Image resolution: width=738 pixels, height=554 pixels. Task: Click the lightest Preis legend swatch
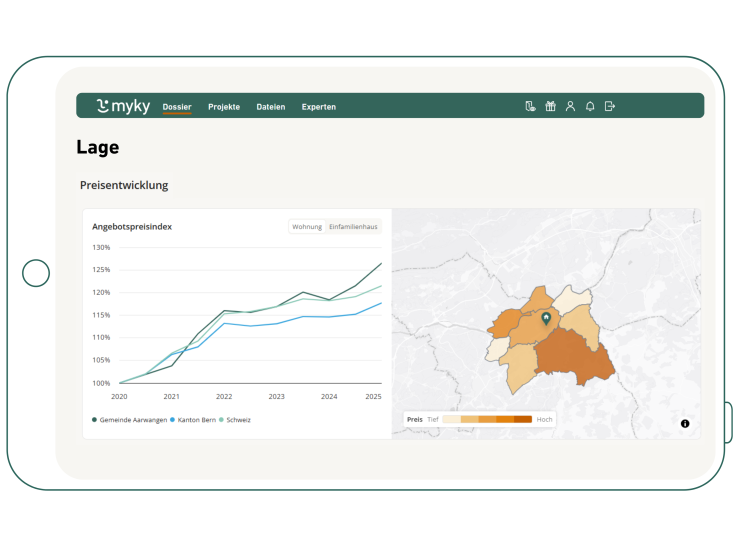[x=451, y=419]
